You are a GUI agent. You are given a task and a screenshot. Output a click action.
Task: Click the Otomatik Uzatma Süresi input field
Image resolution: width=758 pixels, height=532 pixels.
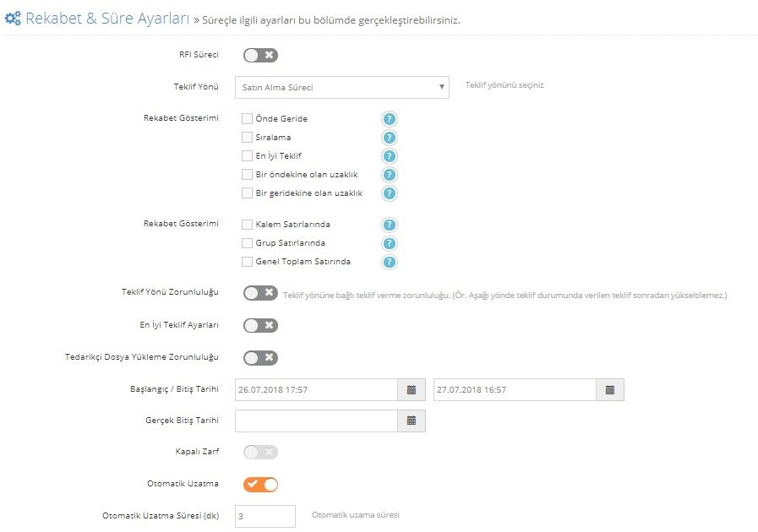pyautogui.click(x=265, y=516)
